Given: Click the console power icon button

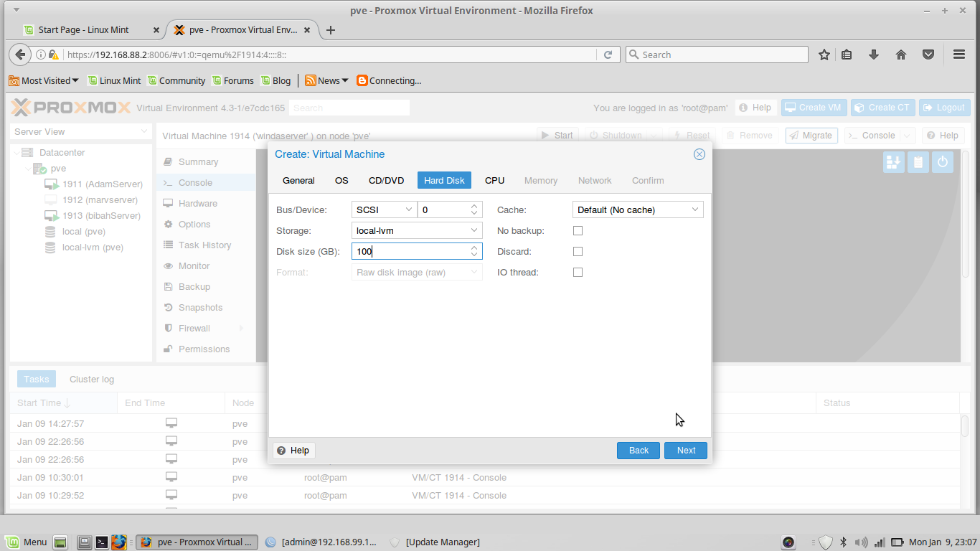Looking at the screenshot, I should [x=943, y=162].
